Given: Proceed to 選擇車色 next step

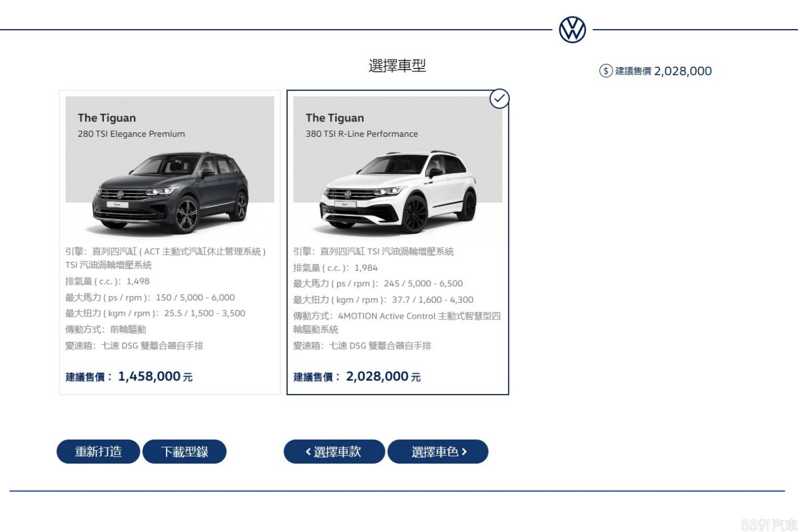Looking at the screenshot, I should [438, 452].
